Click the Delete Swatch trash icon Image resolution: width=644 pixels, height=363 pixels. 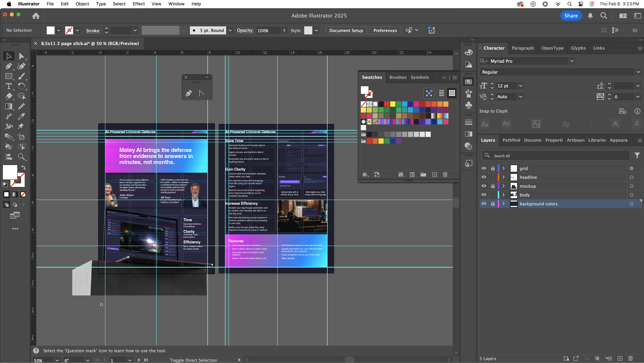pos(445,174)
